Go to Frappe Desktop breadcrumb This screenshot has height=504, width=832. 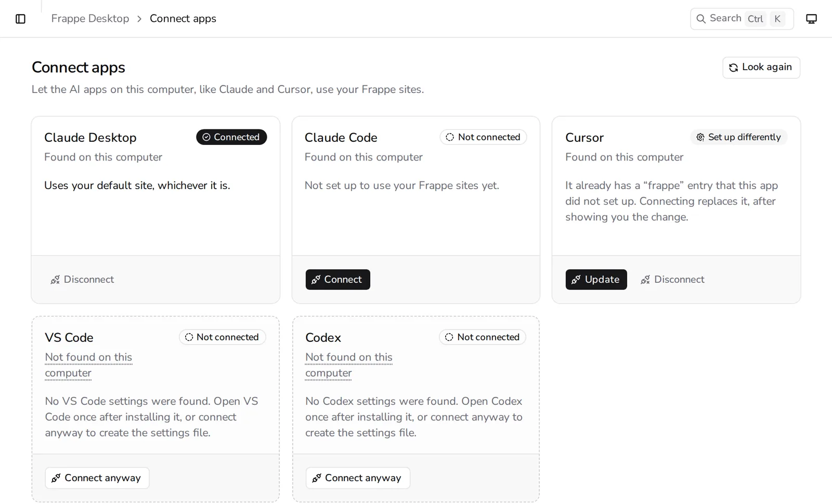point(90,19)
